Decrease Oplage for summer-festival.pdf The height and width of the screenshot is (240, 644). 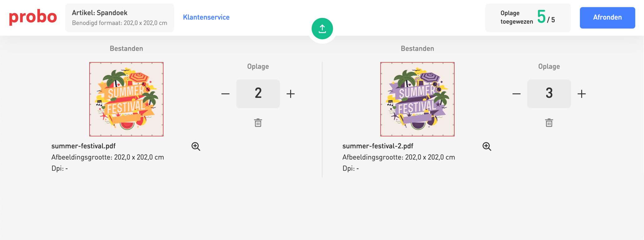(225, 94)
